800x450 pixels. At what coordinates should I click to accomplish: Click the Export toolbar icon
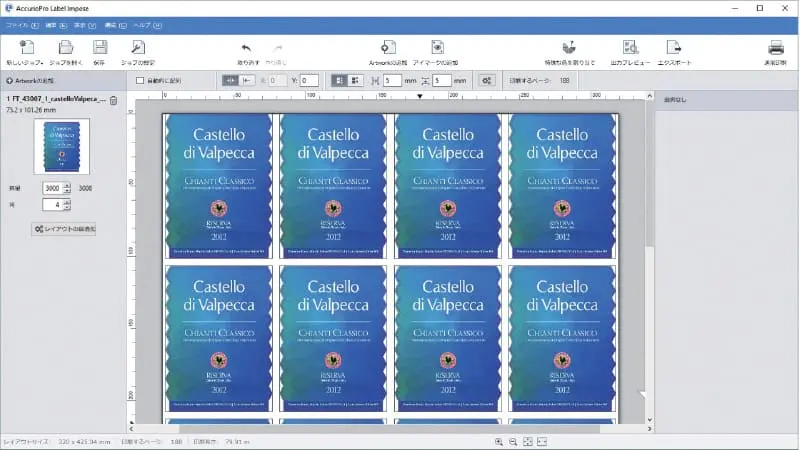674,47
